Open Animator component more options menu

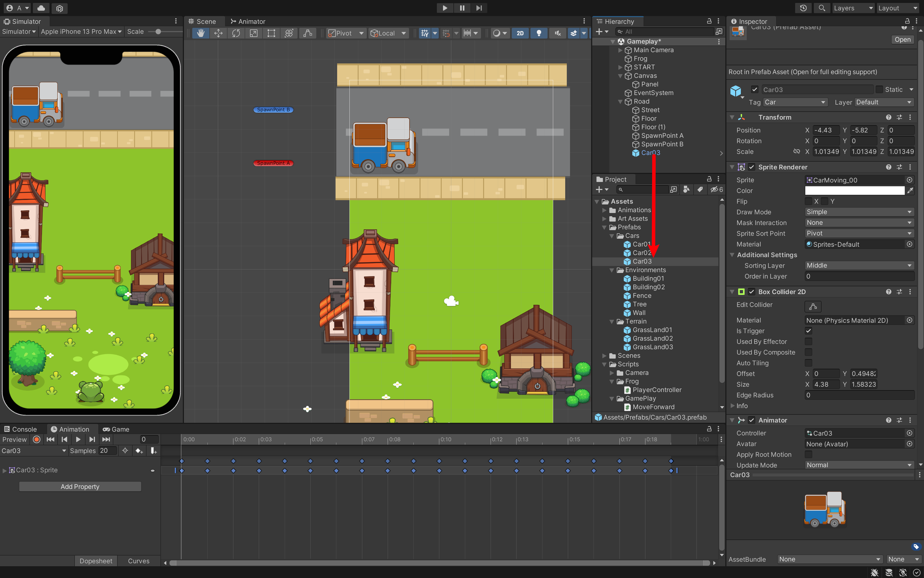click(x=910, y=420)
